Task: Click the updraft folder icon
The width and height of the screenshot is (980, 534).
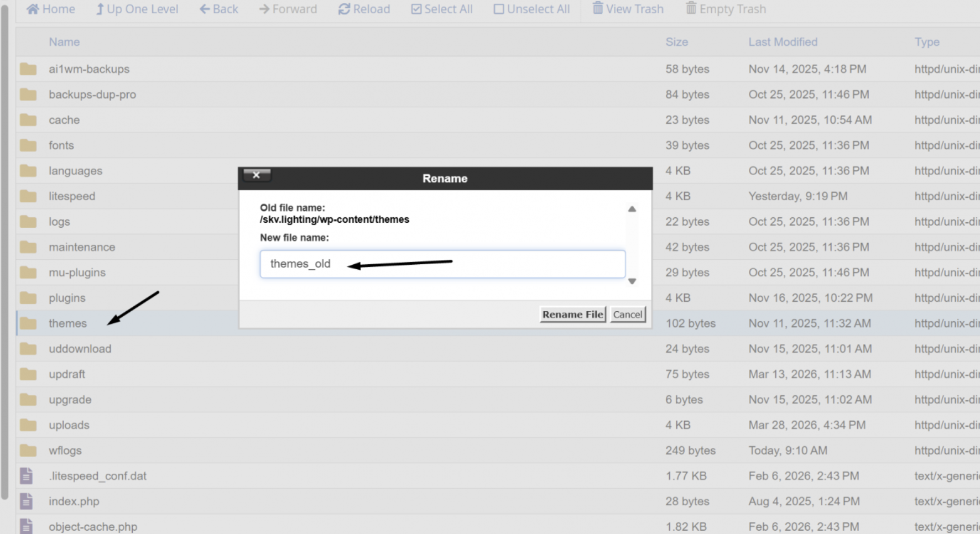Action: 28,374
